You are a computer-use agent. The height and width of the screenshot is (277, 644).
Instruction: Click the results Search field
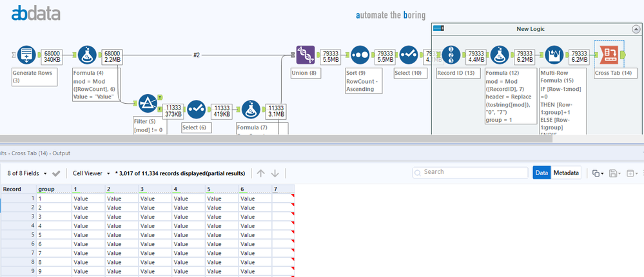[470, 173]
